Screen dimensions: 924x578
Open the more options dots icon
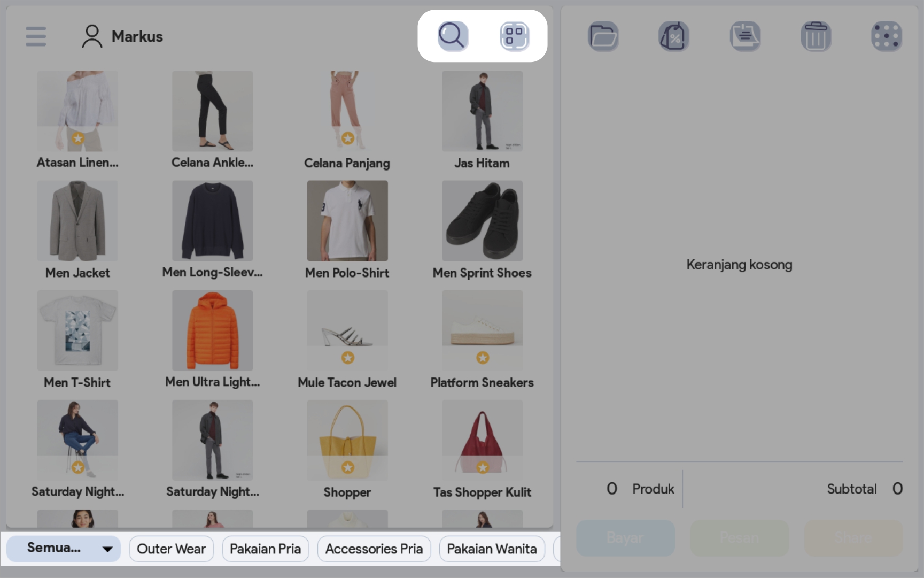point(887,36)
